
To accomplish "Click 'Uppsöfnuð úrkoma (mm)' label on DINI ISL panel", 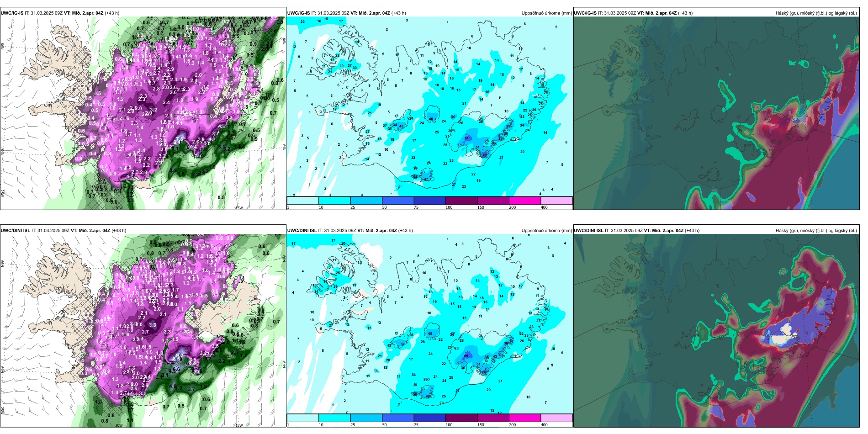I will [547, 231].
